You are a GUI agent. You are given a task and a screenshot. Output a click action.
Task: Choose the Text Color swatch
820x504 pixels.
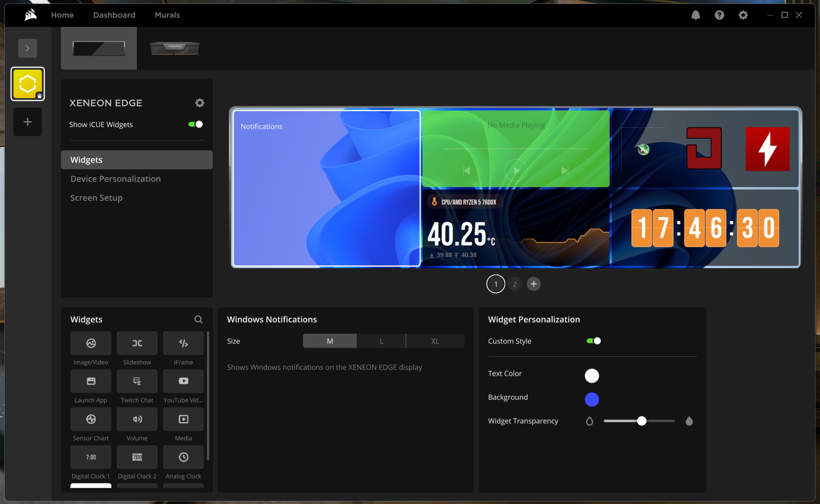click(x=592, y=375)
